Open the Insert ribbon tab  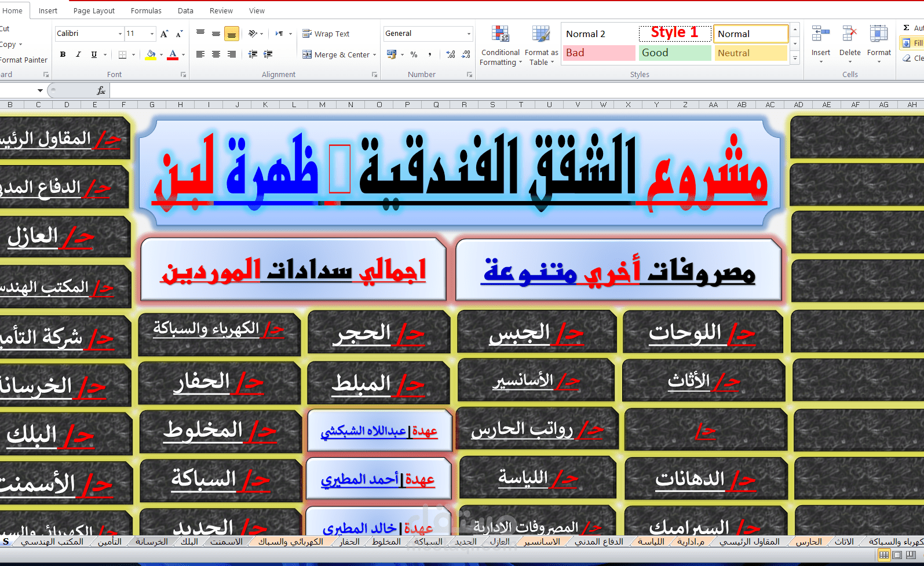pos(48,10)
